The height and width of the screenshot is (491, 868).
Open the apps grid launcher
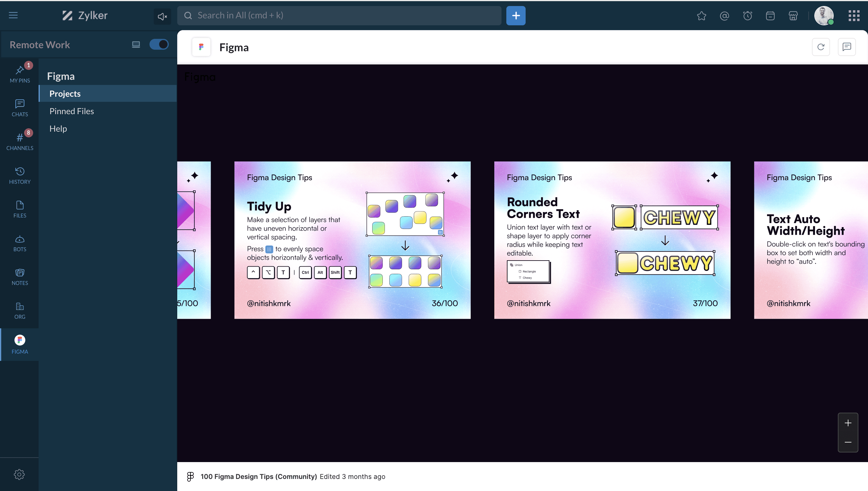(854, 15)
